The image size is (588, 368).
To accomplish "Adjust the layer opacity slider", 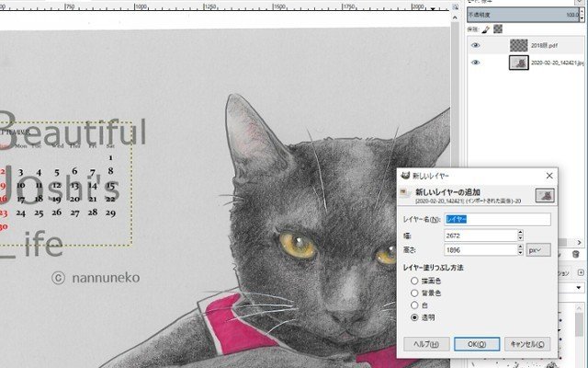I will tap(523, 15).
